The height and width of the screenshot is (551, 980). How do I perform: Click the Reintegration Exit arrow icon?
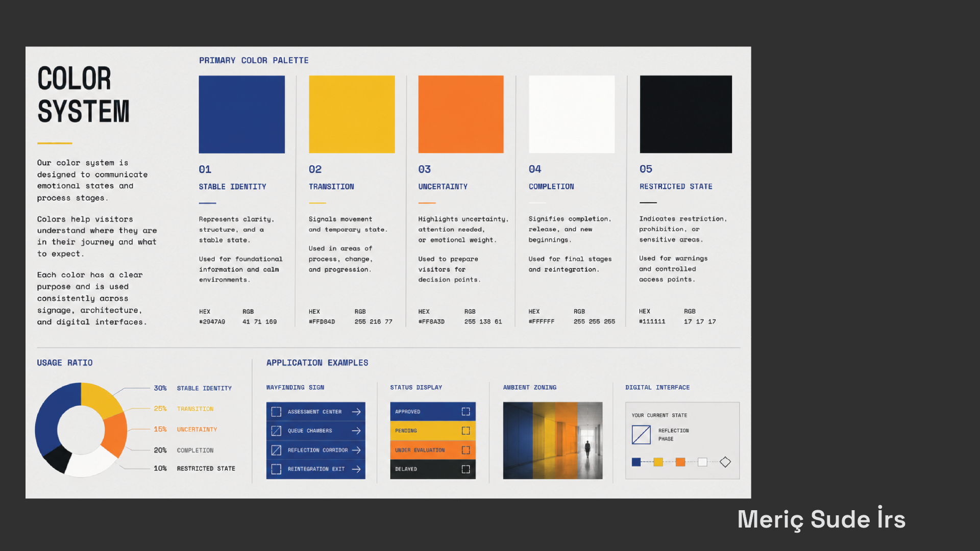[356, 469]
